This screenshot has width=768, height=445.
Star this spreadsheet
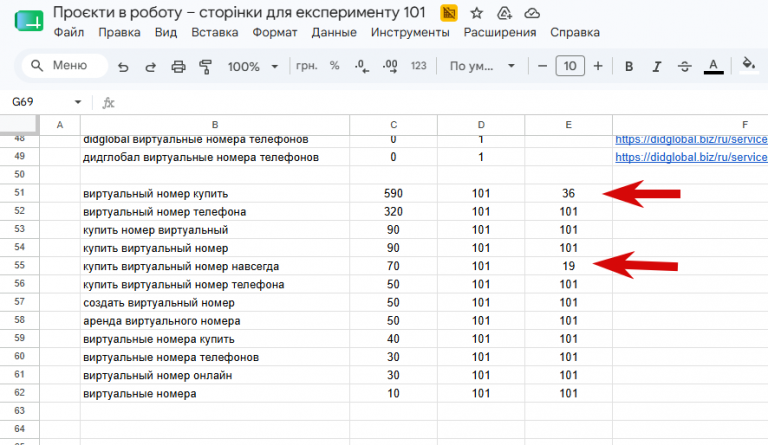coord(476,13)
